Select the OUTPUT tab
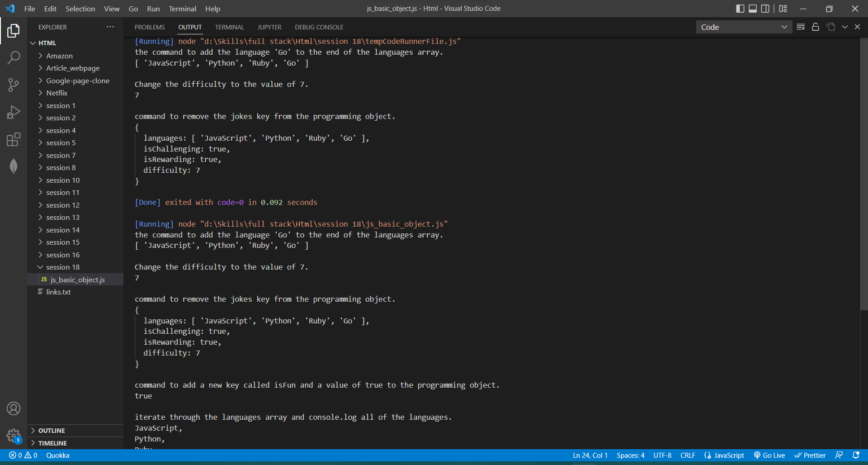This screenshot has height=465, width=868. pyautogui.click(x=190, y=27)
